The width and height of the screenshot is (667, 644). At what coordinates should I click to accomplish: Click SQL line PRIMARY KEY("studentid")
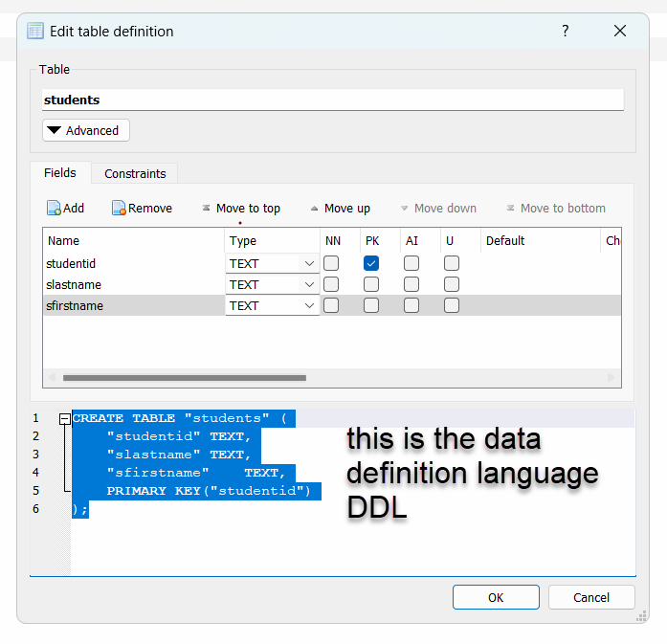point(209,491)
